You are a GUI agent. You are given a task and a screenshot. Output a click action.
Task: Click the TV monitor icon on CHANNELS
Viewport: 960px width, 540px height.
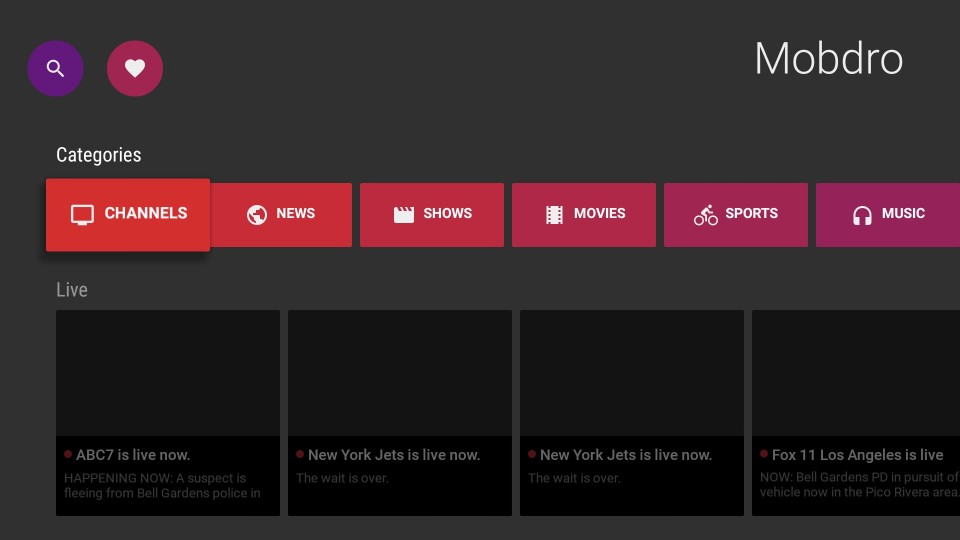click(82, 214)
